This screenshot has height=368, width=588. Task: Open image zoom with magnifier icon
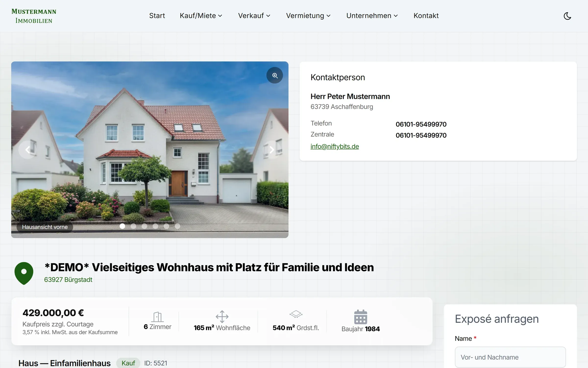click(275, 75)
